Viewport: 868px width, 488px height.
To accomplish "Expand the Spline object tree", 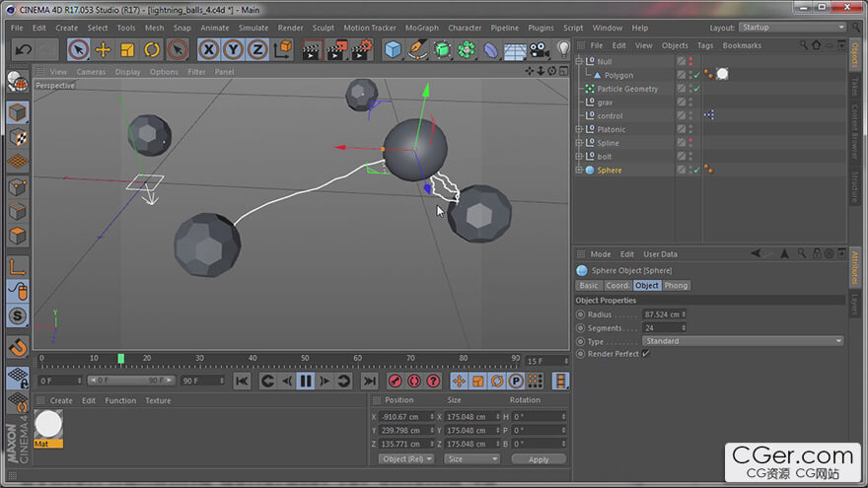I will click(579, 143).
